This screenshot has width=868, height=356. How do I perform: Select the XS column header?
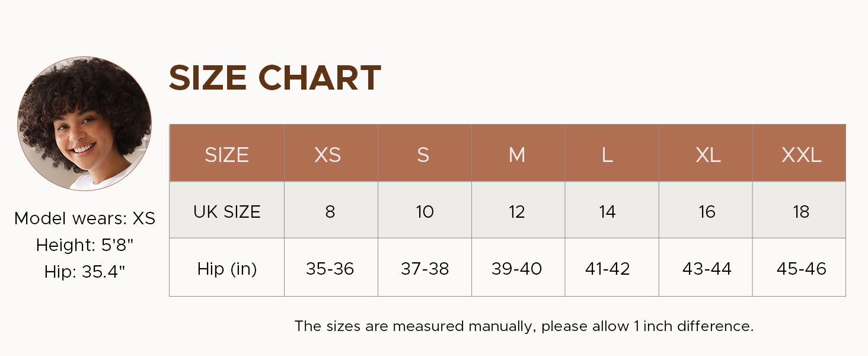click(x=328, y=155)
